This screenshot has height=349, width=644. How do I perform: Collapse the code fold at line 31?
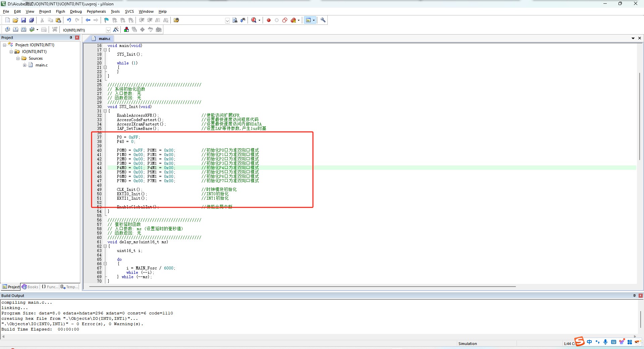pyautogui.click(x=105, y=111)
